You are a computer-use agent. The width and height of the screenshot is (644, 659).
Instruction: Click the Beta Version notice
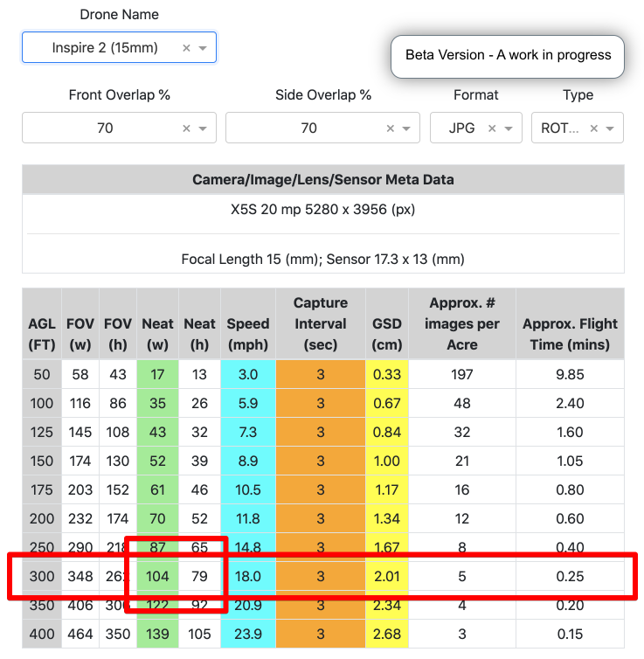[x=508, y=55]
